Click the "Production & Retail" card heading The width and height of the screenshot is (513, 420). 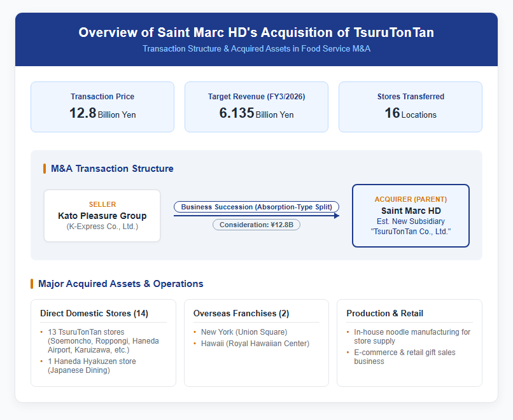point(384,313)
